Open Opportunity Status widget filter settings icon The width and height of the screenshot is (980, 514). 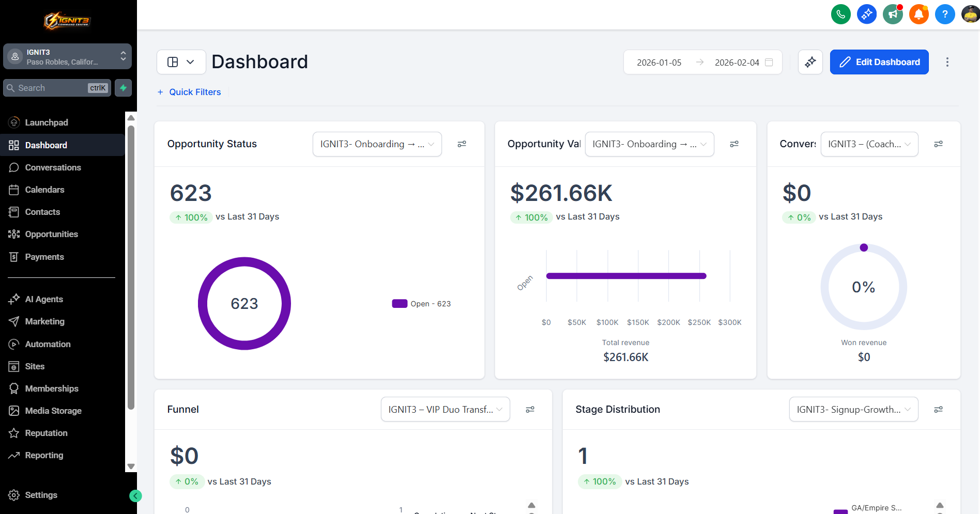pos(462,144)
